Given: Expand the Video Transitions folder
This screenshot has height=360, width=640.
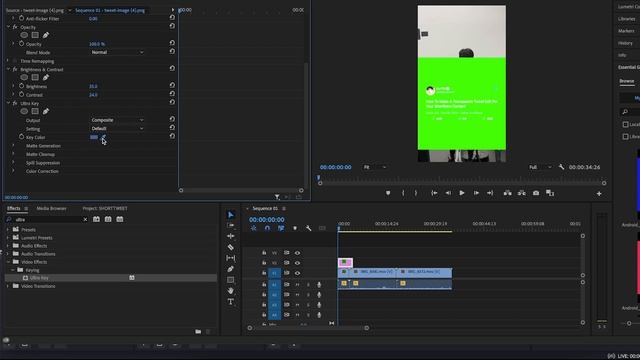Looking at the screenshot, I should pyautogui.click(x=8, y=286).
